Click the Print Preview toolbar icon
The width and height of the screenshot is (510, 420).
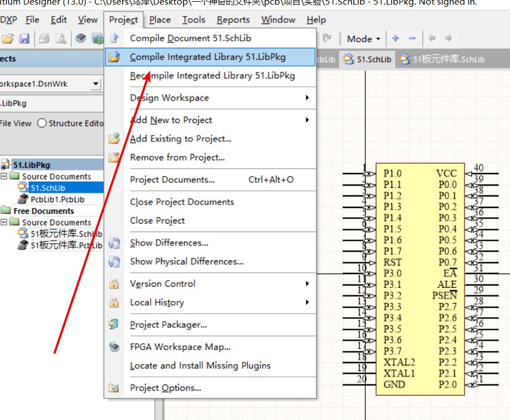coord(61,38)
